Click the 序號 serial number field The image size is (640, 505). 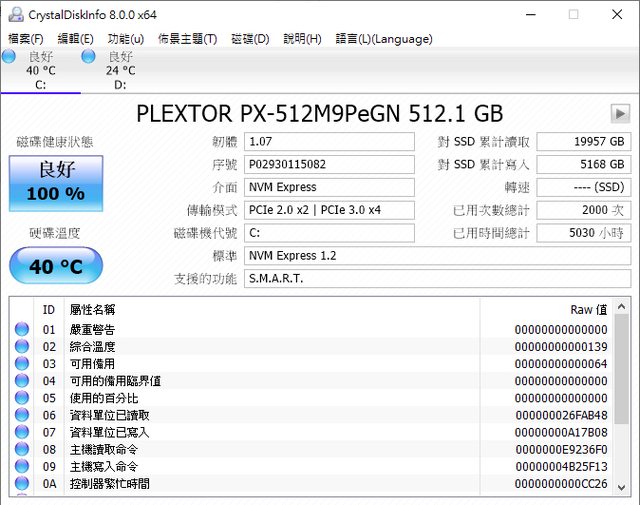[328, 164]
